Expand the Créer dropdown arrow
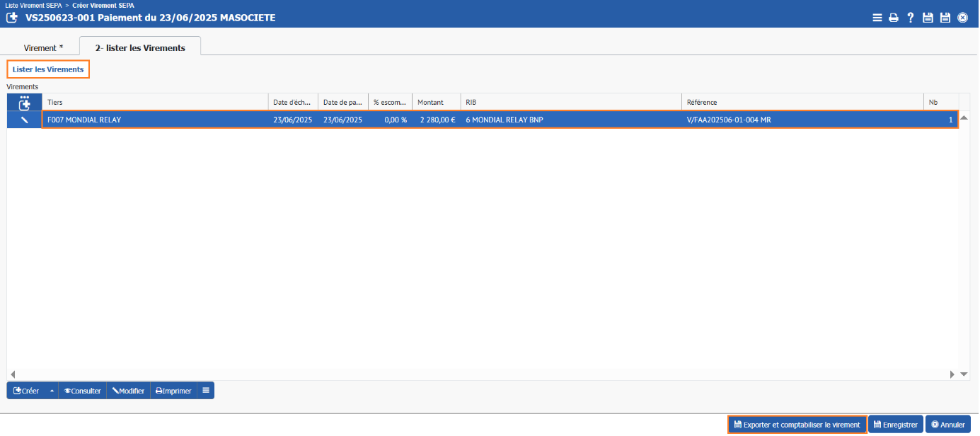Viewport: 980px width, 436px height. (x=51, y=391)
